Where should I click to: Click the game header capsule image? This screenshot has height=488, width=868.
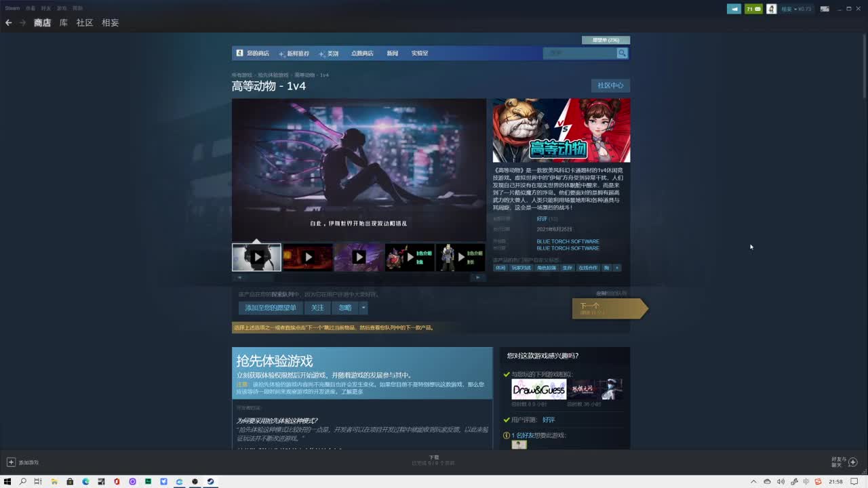[x=561, y=130]
